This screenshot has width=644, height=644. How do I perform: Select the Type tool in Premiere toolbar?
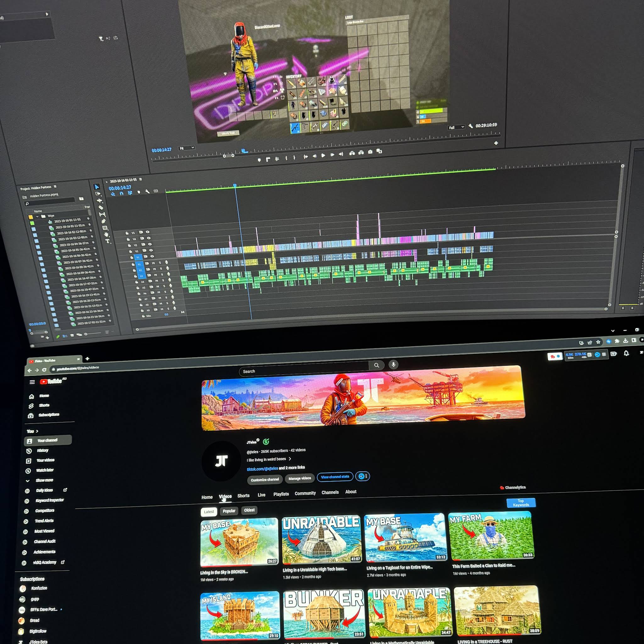tap(108, 241)
